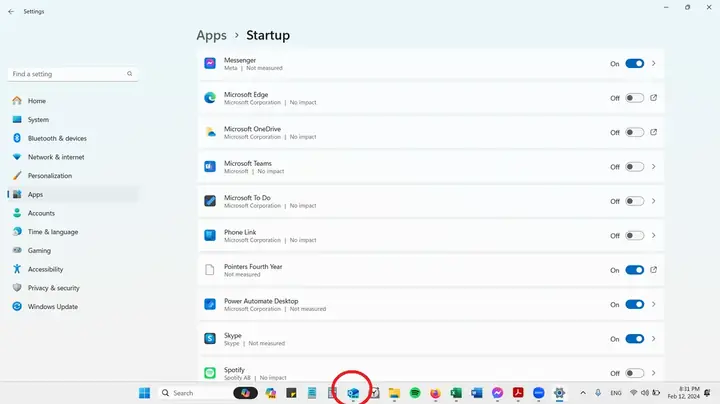Open Spotify from the taskbar

pyautogui.click(x=415, y=393)
